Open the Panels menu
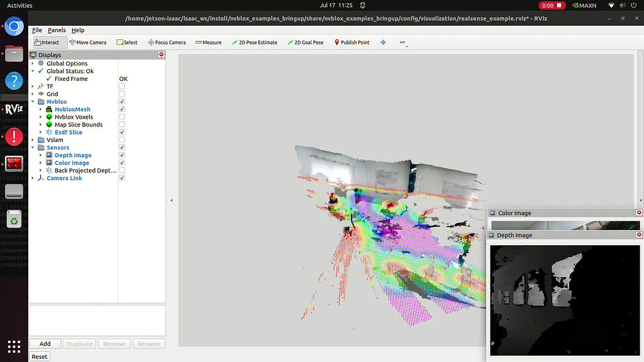The height and width of the screenshot is (362, 644). (57, 30)
